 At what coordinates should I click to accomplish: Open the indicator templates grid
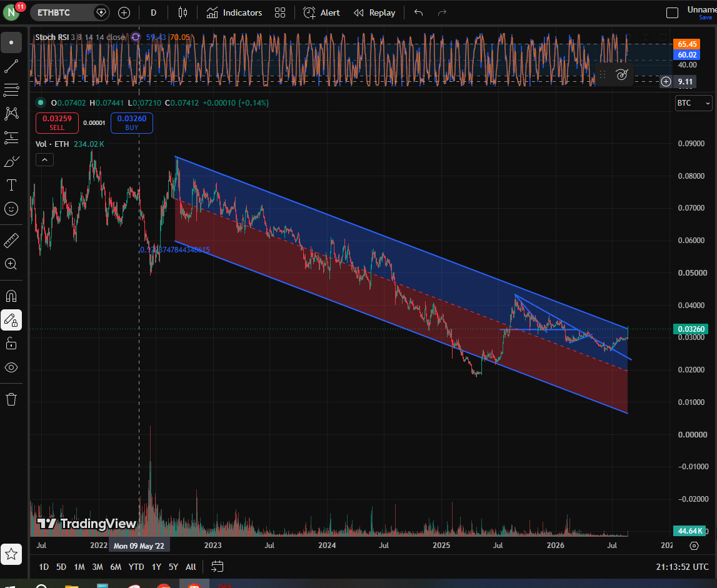pyautogui.click(x=280, y=12)
